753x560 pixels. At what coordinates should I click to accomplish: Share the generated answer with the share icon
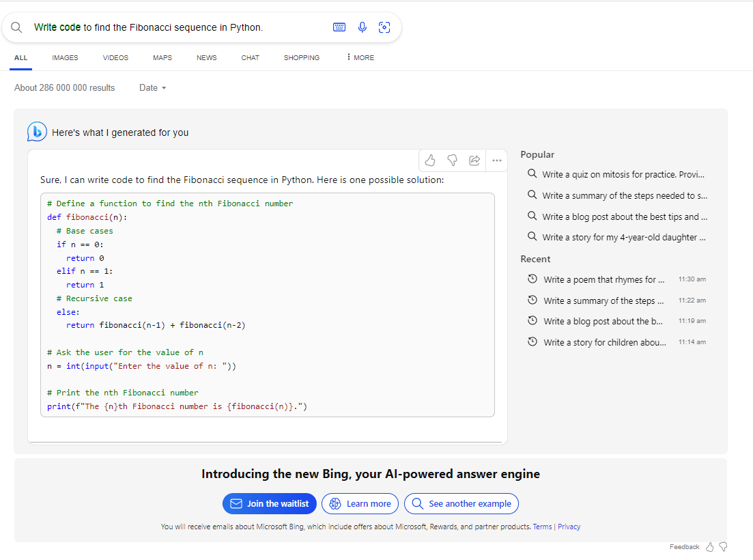coord(474,160)
